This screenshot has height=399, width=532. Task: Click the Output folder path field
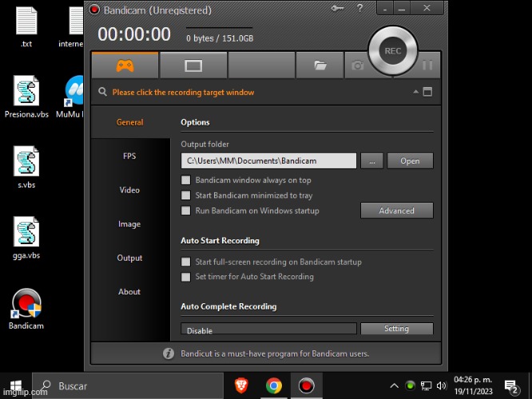pos(268,160)
